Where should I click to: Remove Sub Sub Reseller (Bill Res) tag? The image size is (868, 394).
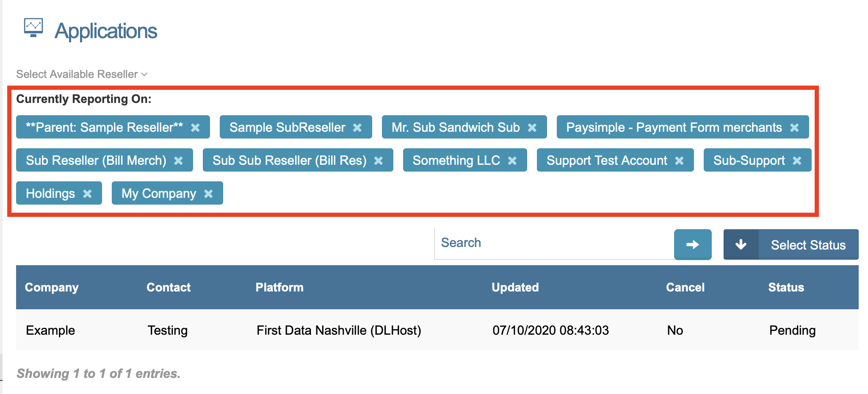click(x=379, y=161)
